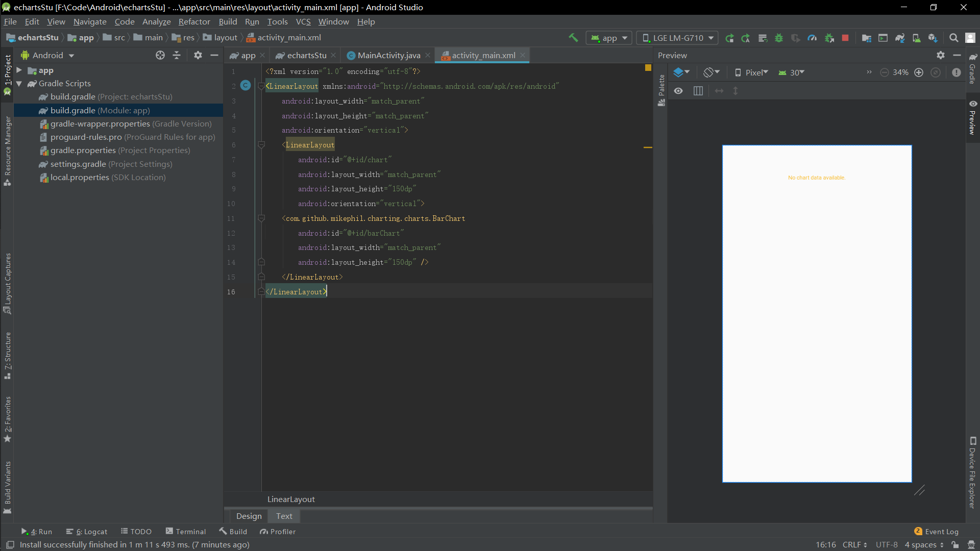Open the design surface layers dropdown

pos(681,72)
